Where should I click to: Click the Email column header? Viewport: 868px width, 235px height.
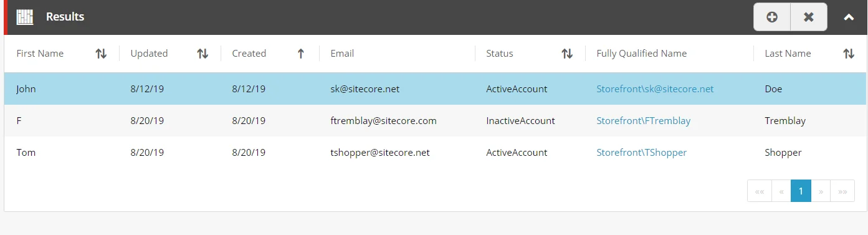coord(342,54)
